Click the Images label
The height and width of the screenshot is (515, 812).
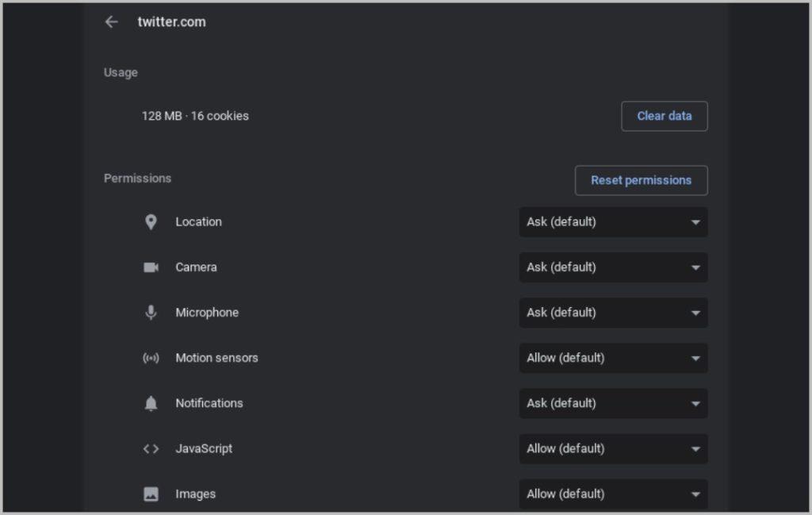(x=195, y=494)
